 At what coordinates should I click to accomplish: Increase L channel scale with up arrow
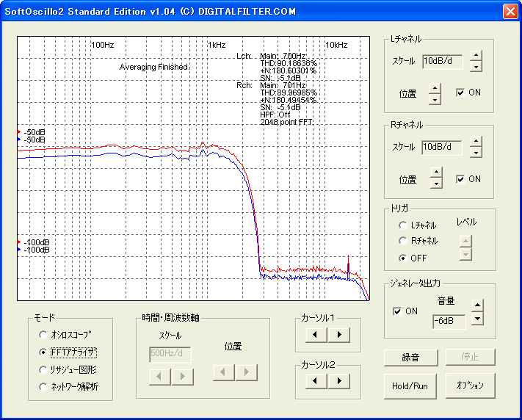coord(476,56)
